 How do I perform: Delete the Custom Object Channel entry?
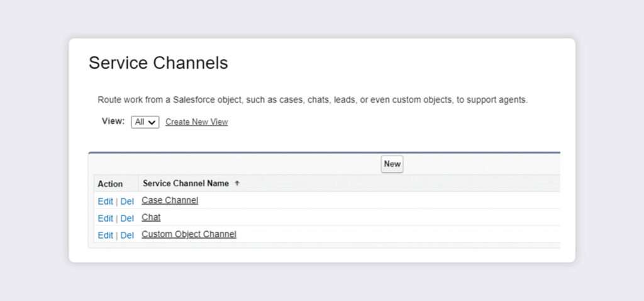[127, 236]
